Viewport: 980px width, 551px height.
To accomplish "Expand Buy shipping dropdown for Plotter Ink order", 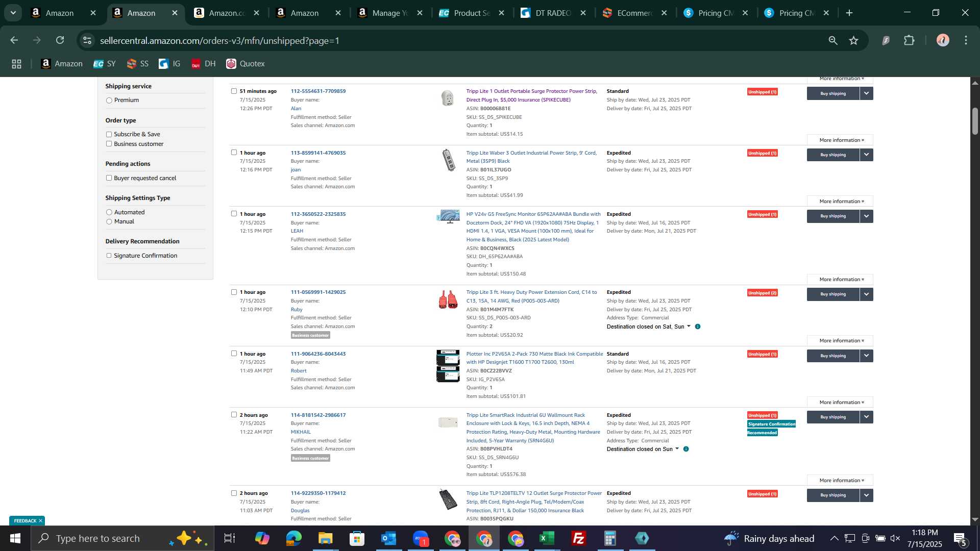I will coord(867,356).
